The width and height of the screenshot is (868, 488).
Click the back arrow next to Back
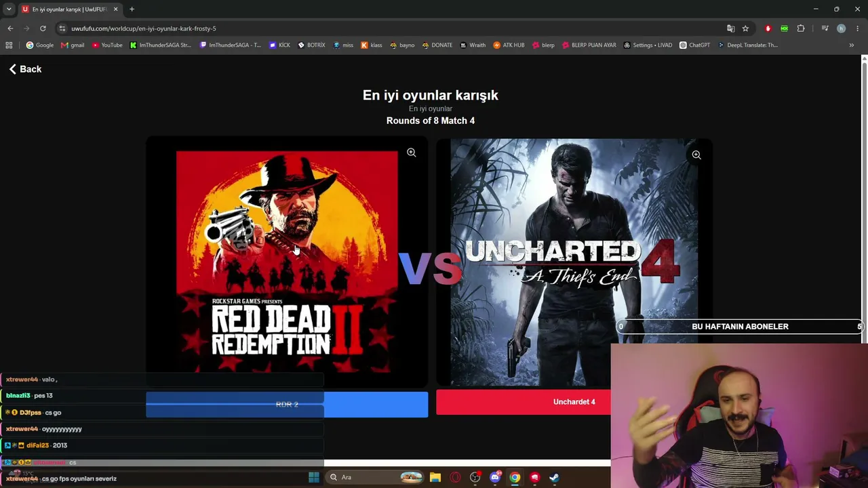point(12,69)
